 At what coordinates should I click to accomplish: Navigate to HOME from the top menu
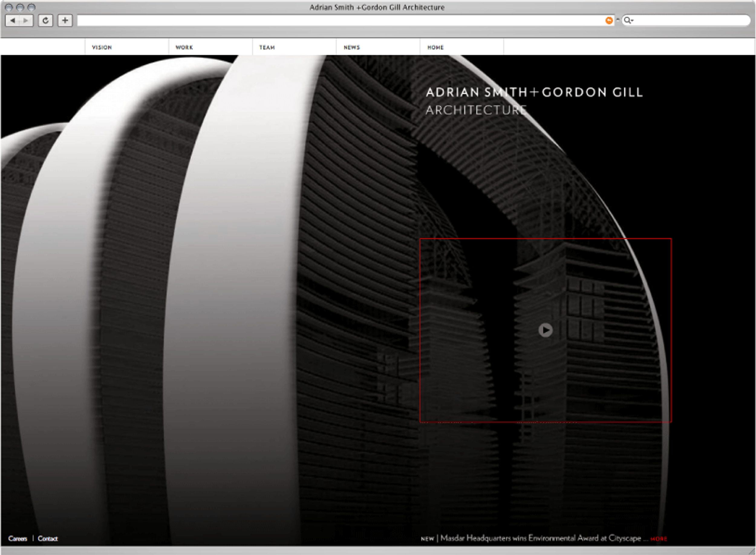click(435, 47)
